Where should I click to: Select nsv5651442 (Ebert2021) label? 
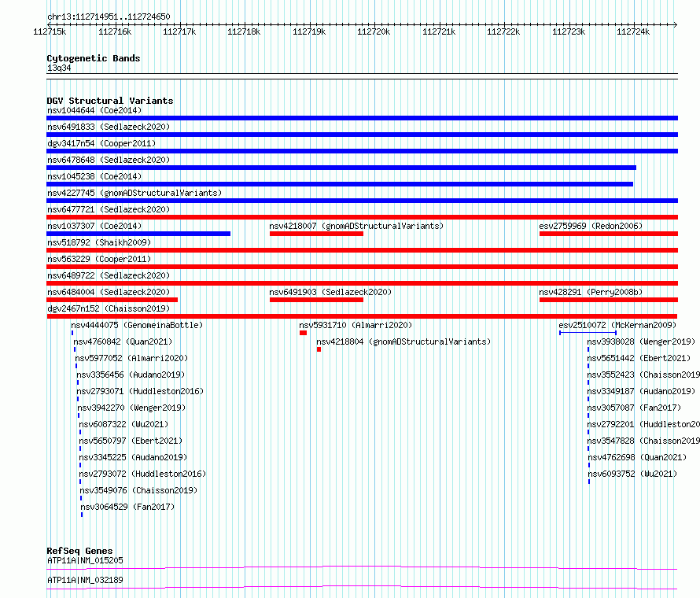(639, 358)
